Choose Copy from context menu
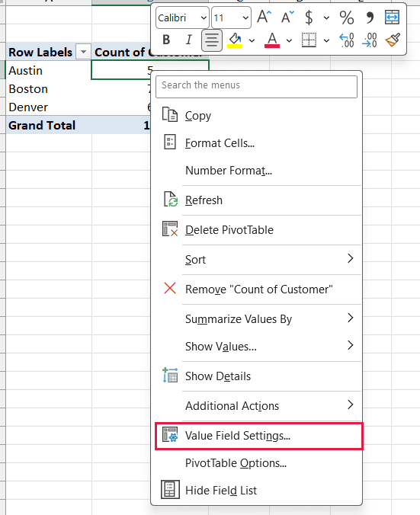This screenshot has height=515, width=420. coord(256,116)
